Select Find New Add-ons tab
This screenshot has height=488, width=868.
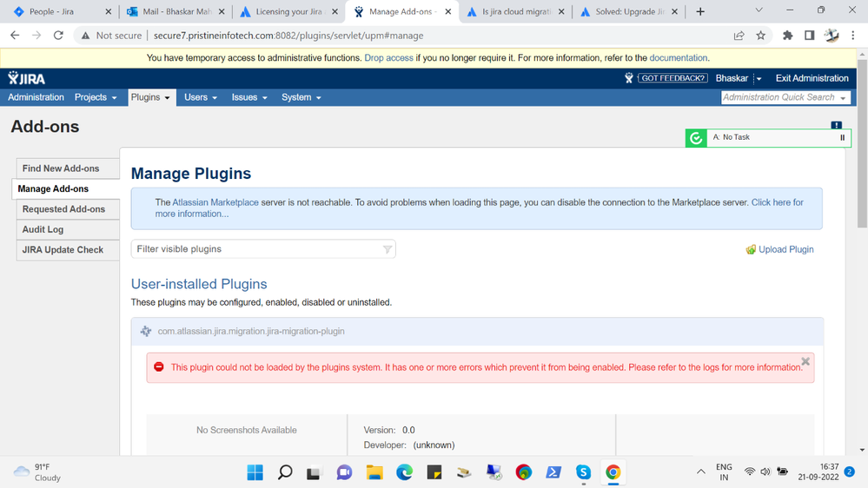click(x=68, y=168)
